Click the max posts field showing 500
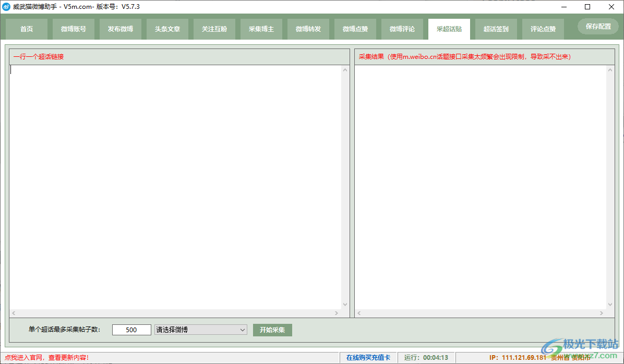624x364 pixels. click(131, 330)
